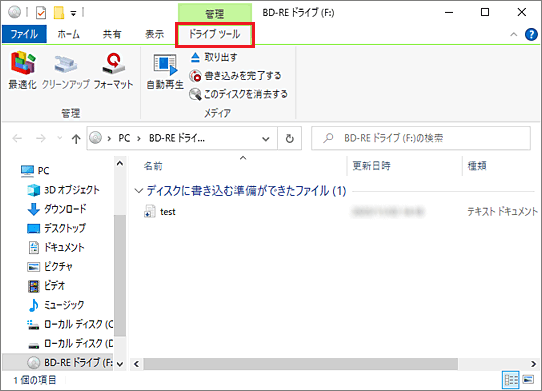Switch to the 表示 tab
542x391 pixels.
click(154, 34)
